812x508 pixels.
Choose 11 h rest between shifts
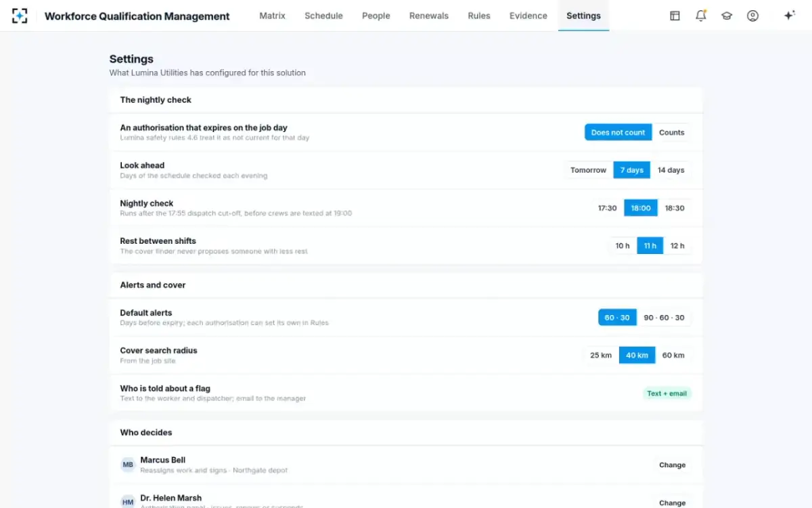click(650, 246)
